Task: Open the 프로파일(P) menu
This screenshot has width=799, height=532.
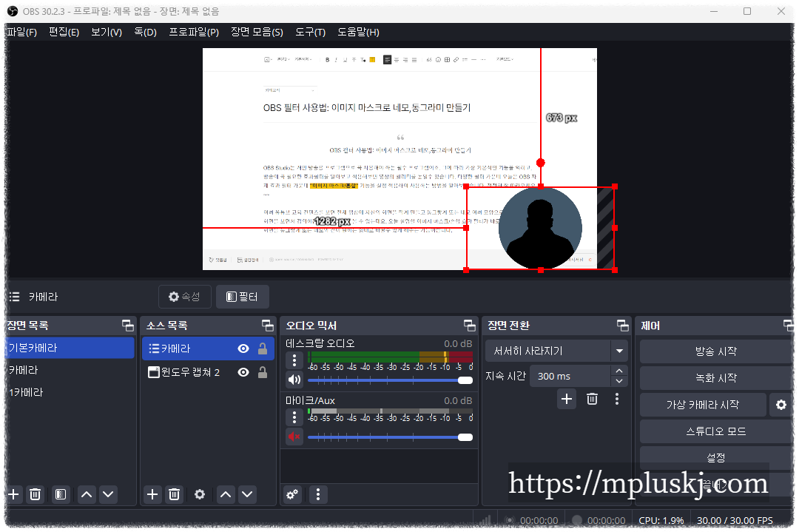Action: coord(194,32)
